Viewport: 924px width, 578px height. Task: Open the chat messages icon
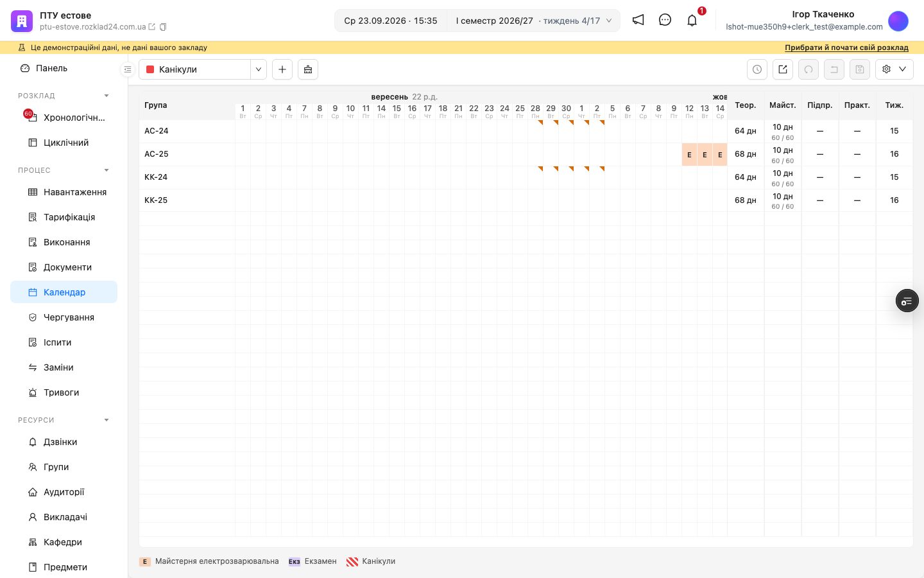pos(665,20)
